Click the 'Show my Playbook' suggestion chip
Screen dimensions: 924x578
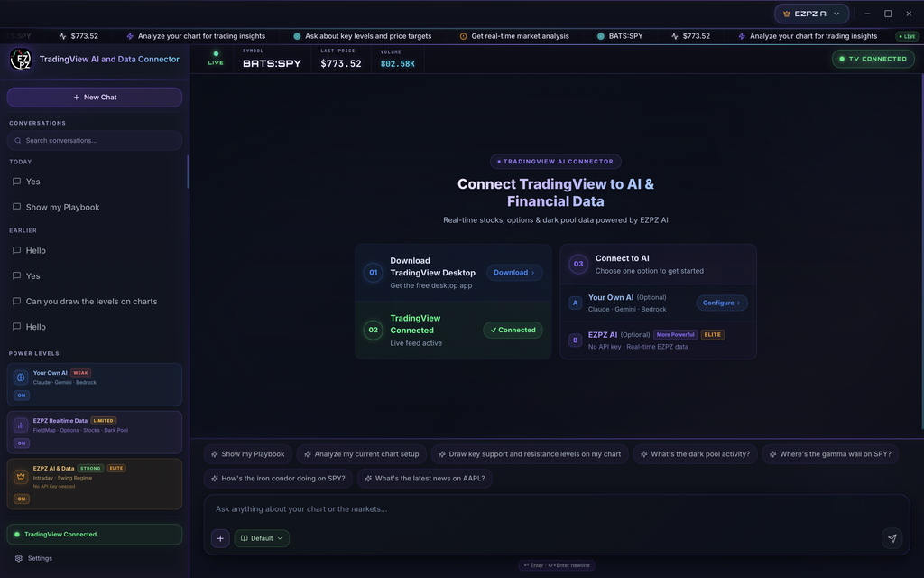(x=247, y=454)
